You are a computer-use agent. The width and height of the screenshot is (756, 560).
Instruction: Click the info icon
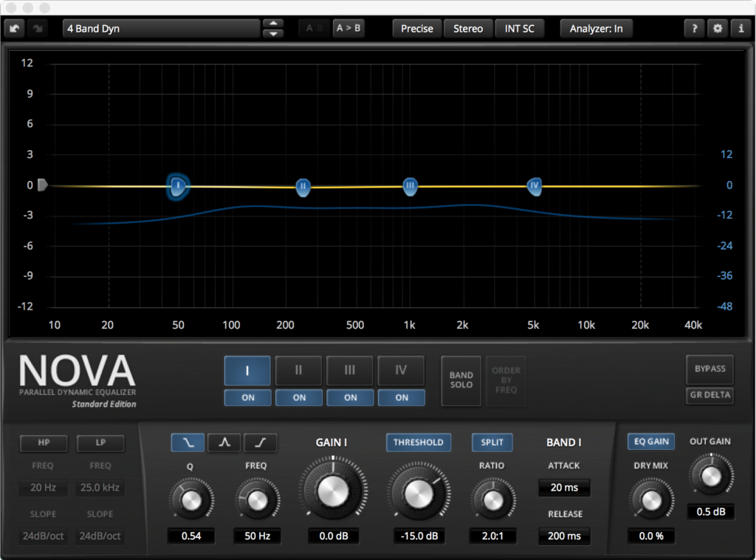pyautogui.click(x=740, y=29)
